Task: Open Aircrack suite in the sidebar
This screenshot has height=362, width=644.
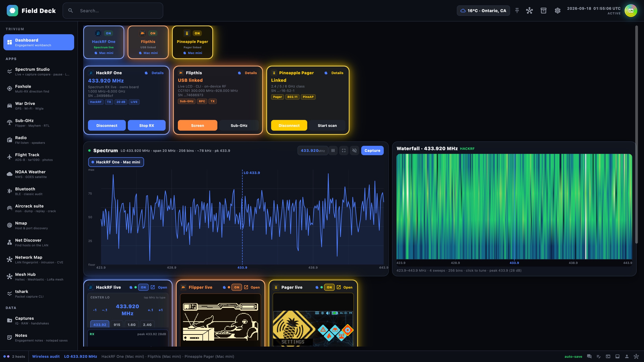Action: pyautogui.click(x=39, y=208)
